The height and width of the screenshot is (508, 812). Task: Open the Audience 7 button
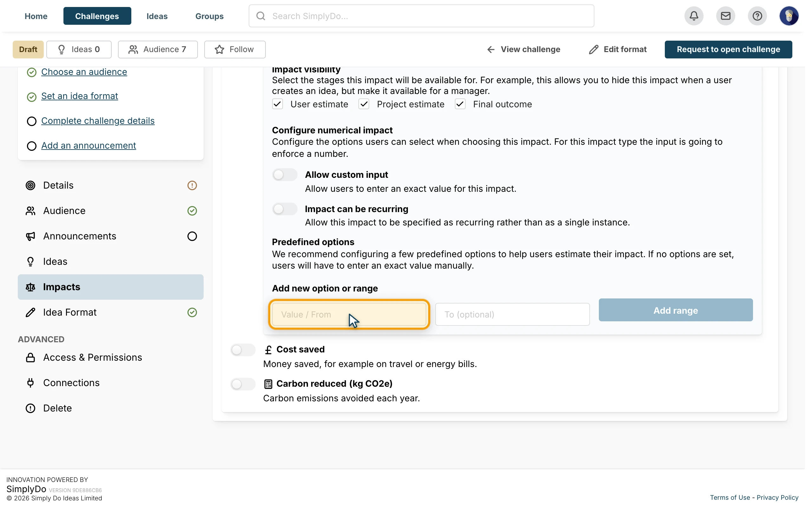tap(158, 50)
